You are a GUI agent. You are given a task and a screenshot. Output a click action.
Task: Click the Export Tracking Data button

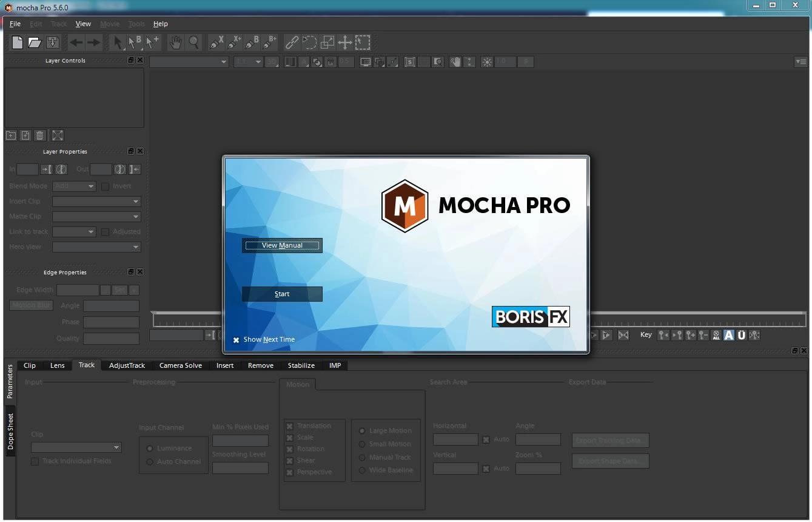(611, 440)
